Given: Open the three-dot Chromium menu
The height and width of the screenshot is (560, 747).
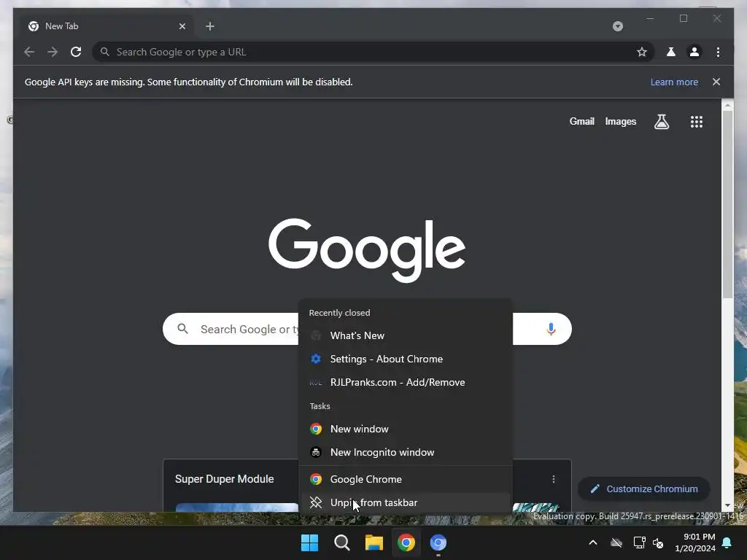Looking at the screenshot, I should click(718, 52).
